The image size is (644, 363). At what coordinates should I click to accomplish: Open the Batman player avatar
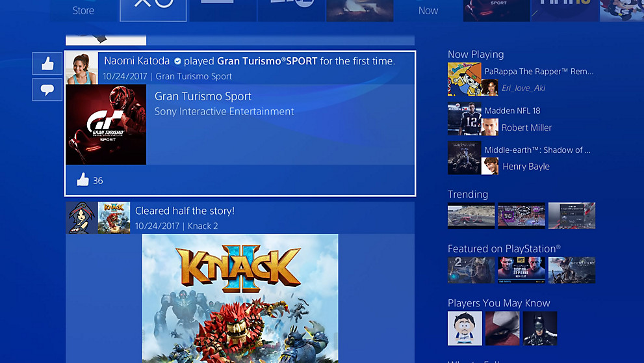(x=540, y=328)
